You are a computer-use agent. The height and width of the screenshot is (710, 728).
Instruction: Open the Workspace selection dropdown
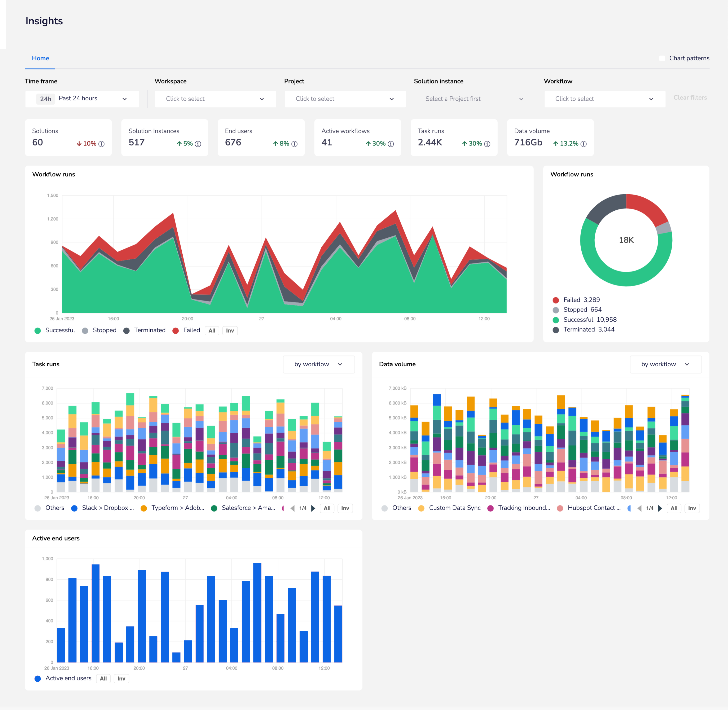click(x=215, y=98)
